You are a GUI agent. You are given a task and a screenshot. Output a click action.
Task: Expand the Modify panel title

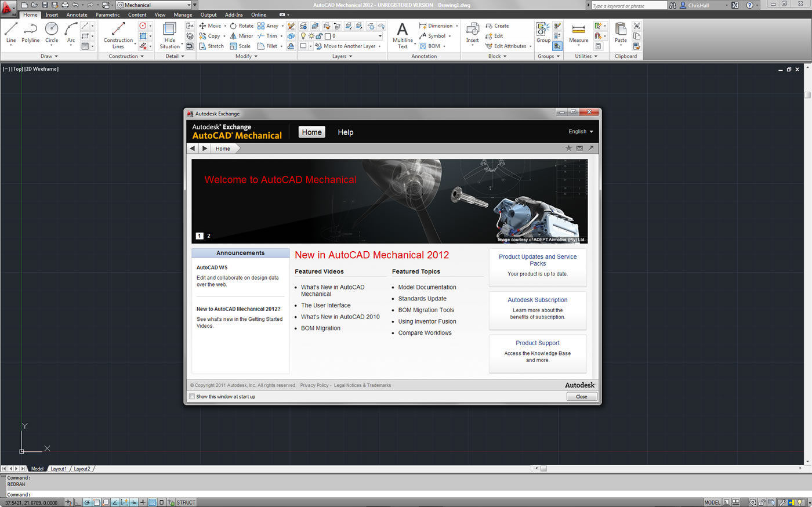coord(246,56)
